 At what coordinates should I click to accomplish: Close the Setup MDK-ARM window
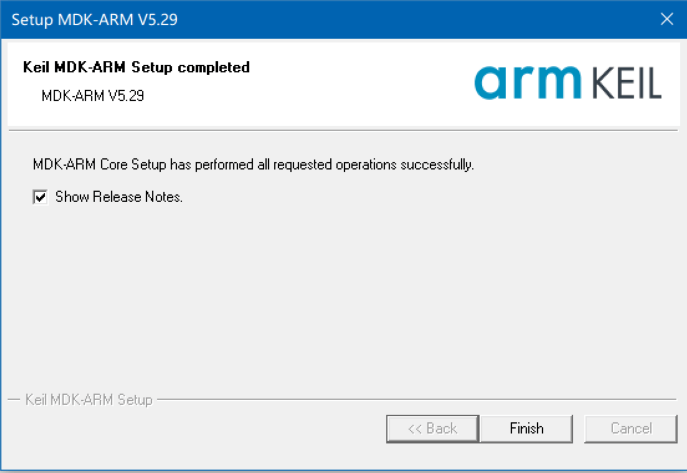667,19
